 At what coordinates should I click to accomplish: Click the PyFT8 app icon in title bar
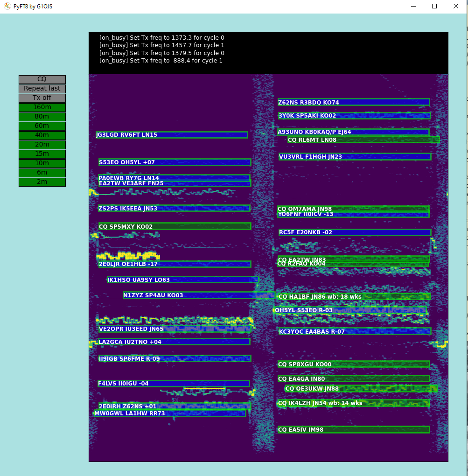(x=7, y=7)
